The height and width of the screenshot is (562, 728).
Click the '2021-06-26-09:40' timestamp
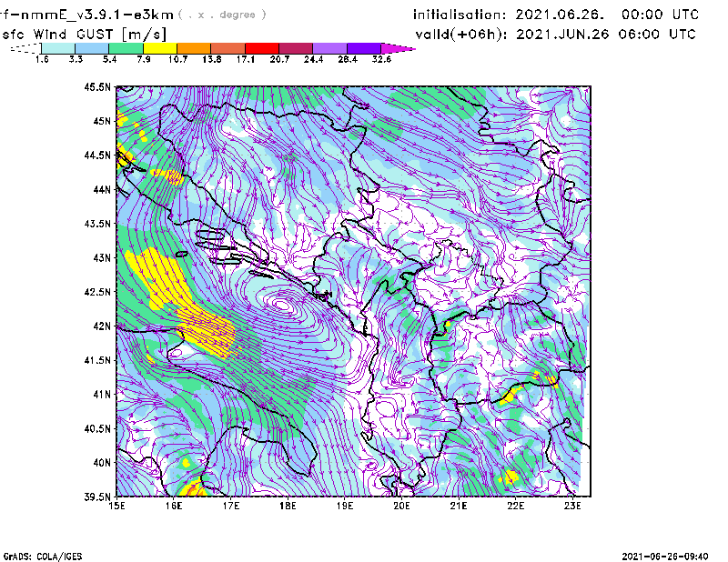click(665, 557)
